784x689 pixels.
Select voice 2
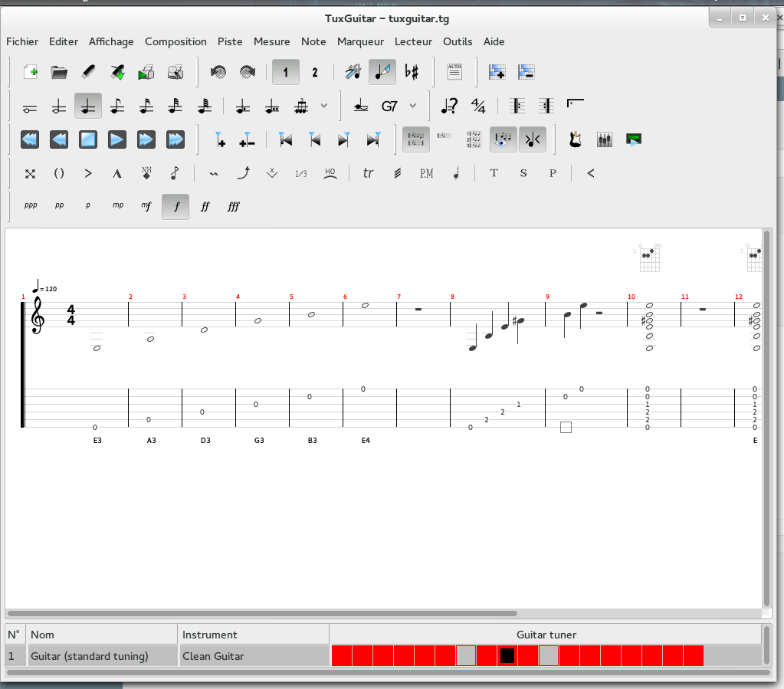pos(314,72)
